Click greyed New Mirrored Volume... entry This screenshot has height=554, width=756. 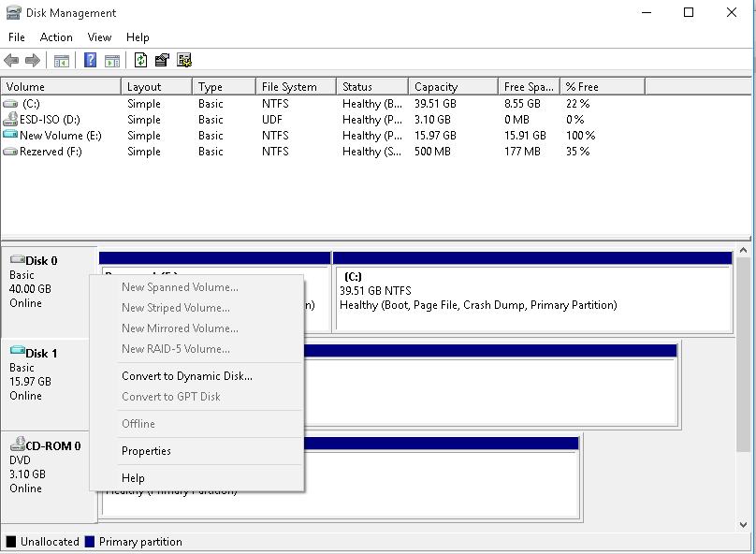point(196,328)
